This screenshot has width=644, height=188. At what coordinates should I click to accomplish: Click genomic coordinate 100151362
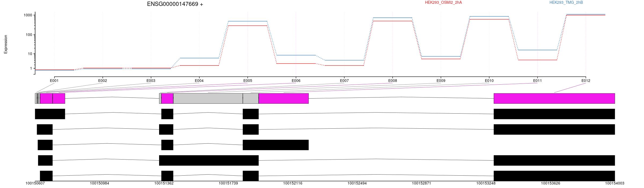(164, 183)
